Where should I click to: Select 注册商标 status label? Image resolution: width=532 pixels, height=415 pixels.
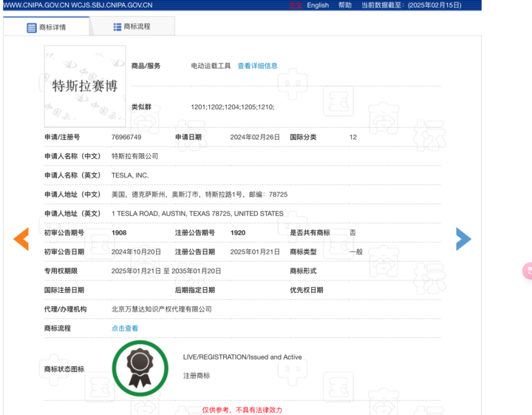[197, 376]
